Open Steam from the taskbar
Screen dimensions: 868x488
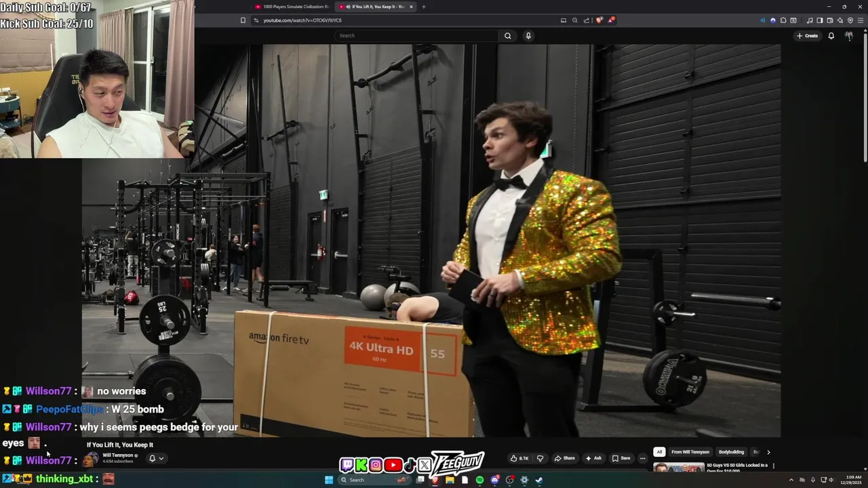tap(539, 480)
